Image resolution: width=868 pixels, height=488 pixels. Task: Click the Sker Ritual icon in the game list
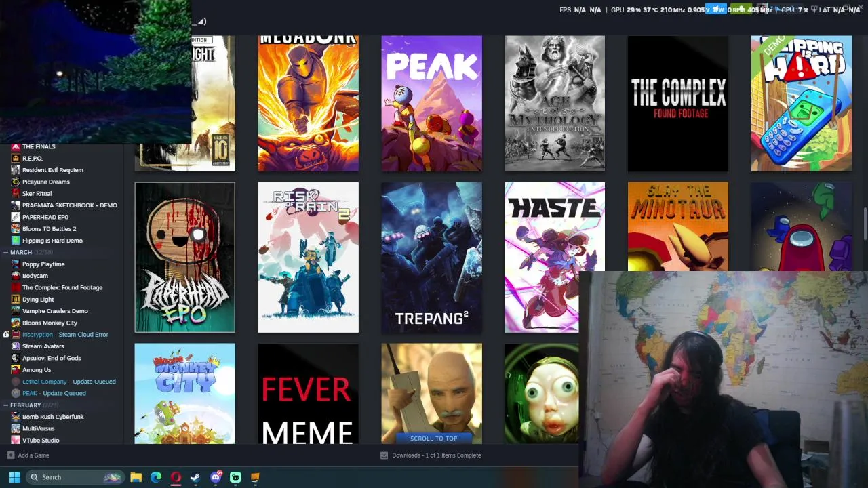pyautogui.click(x=16, y=194)
